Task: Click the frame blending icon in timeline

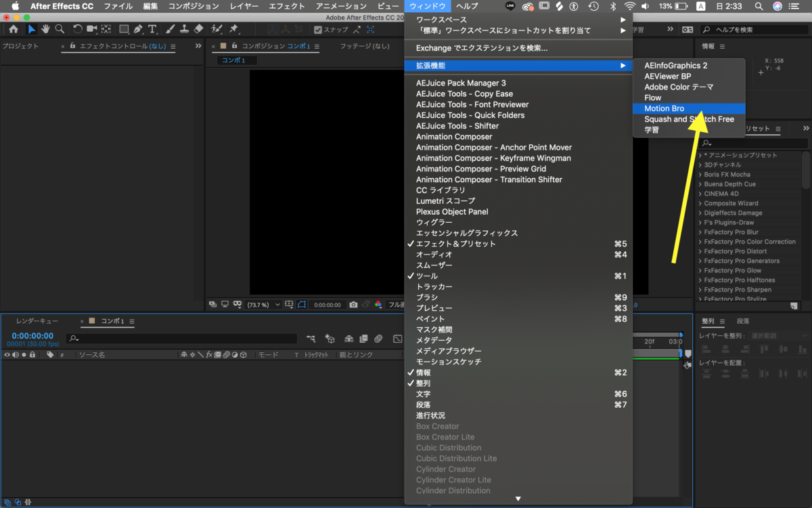Action: coord(363,338)
